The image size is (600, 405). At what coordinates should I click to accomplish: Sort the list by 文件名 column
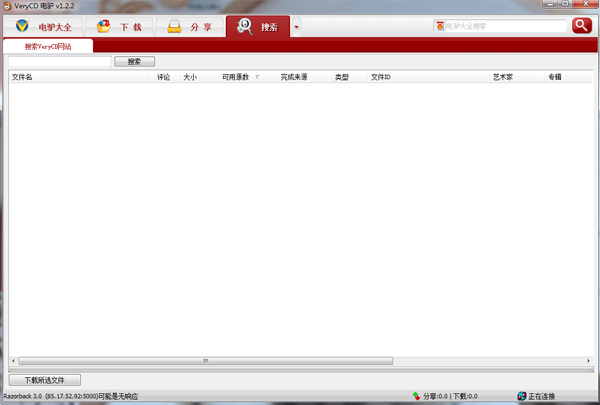point(22,77)
